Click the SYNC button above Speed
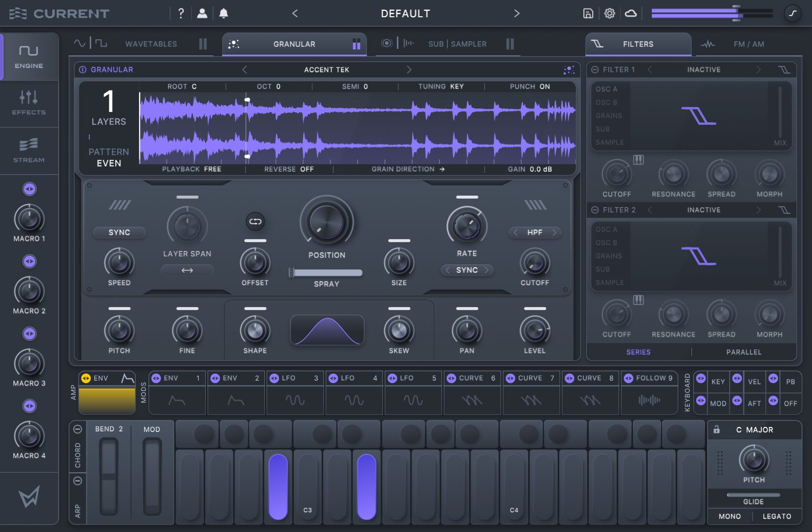812x532 pixels. [119, 232]
